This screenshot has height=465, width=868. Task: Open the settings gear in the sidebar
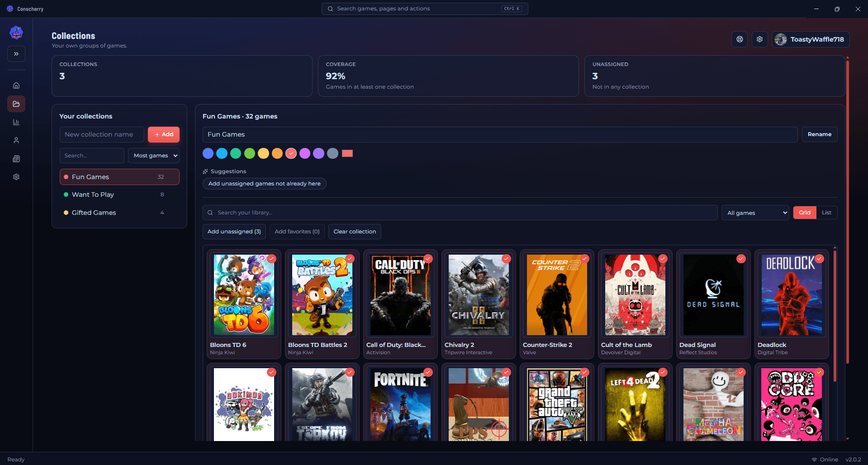point(16,177)
